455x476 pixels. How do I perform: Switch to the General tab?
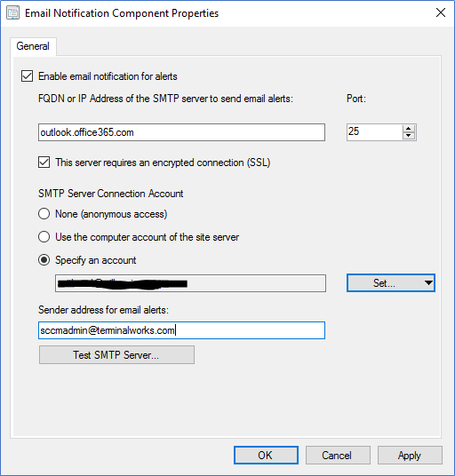click(x=33, y=46)
